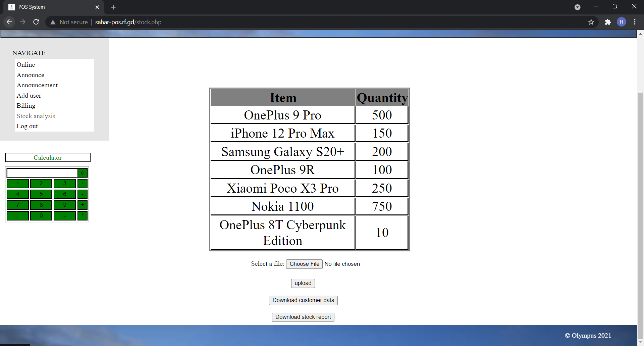Image resolution: width=644 pixels, height=346 pixels.
Task: Tap calculator key 6
Action: coord(65,194)
